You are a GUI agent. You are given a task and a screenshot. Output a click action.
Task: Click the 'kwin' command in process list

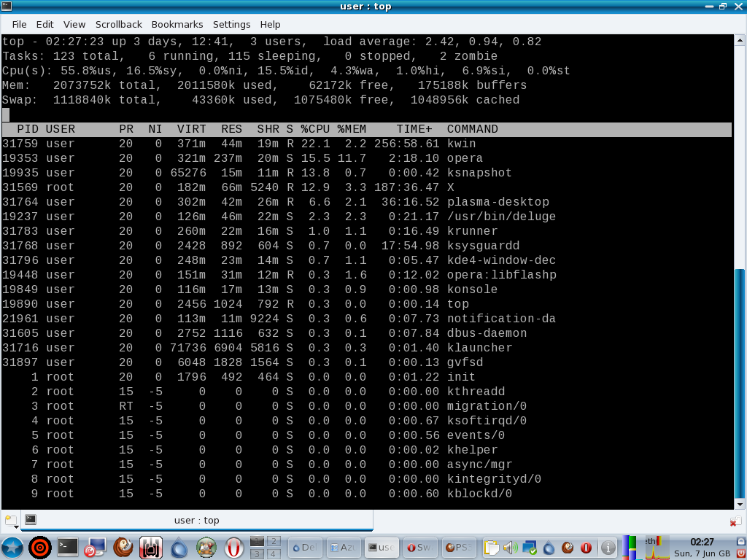461,144
